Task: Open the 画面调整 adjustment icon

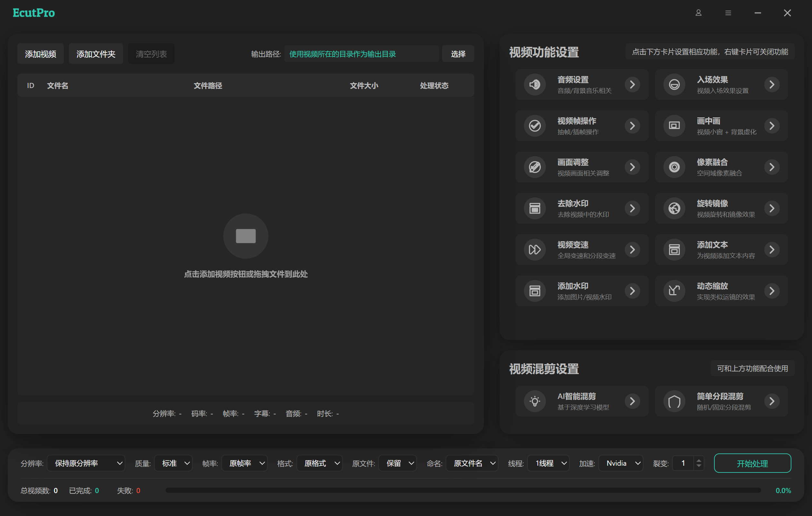Action: pos(535,167)
